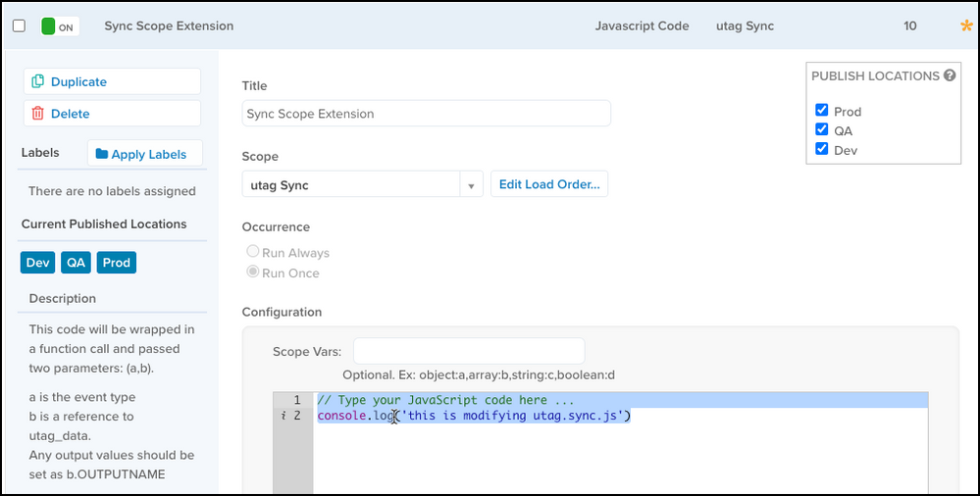Viewport: 980px width, 496px height.
Task: Select the Run Always occurrence option
Action: click(253, 253)
